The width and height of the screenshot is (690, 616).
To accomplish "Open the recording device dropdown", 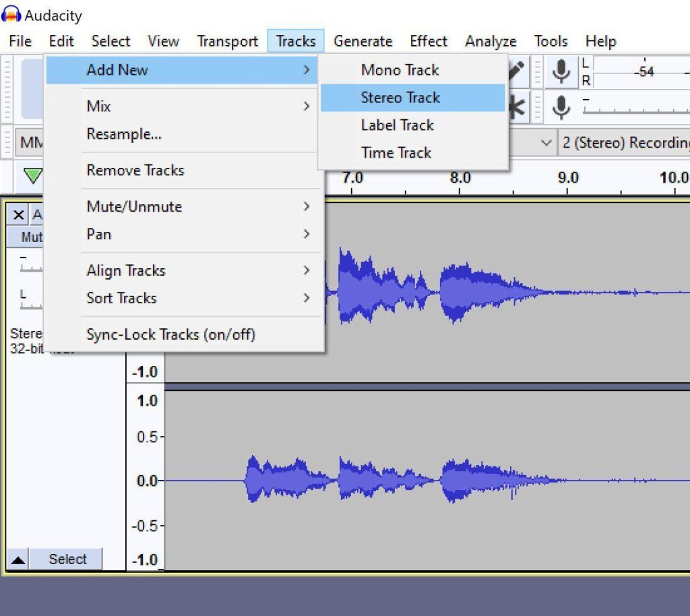I will pyautogui.click(x=546, y=142).
